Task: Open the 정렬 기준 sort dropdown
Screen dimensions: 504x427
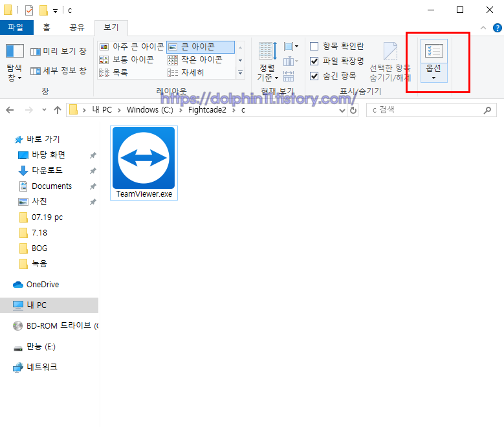Action: [267, 61]
